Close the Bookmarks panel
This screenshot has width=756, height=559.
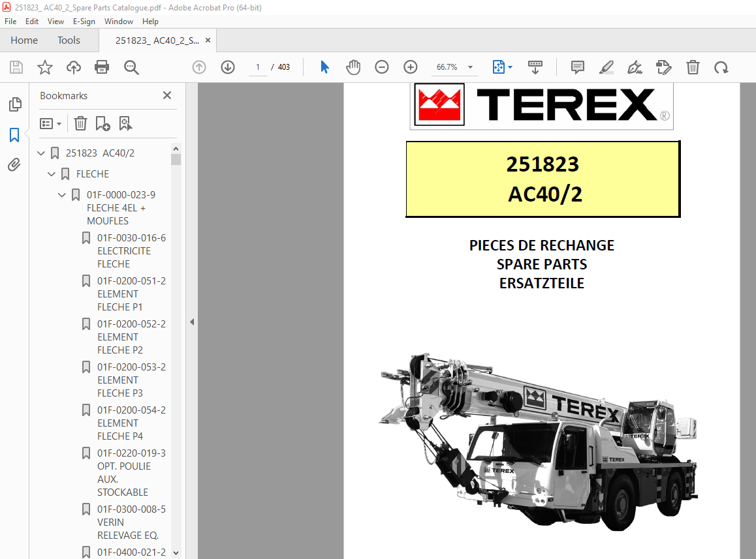coord(167,95)
